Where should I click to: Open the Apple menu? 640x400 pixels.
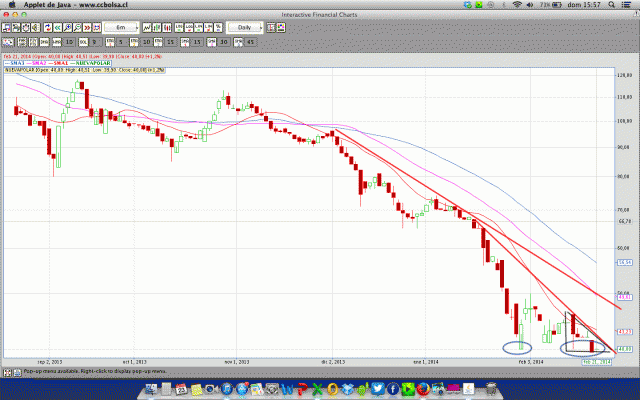[x=12, y=5]
